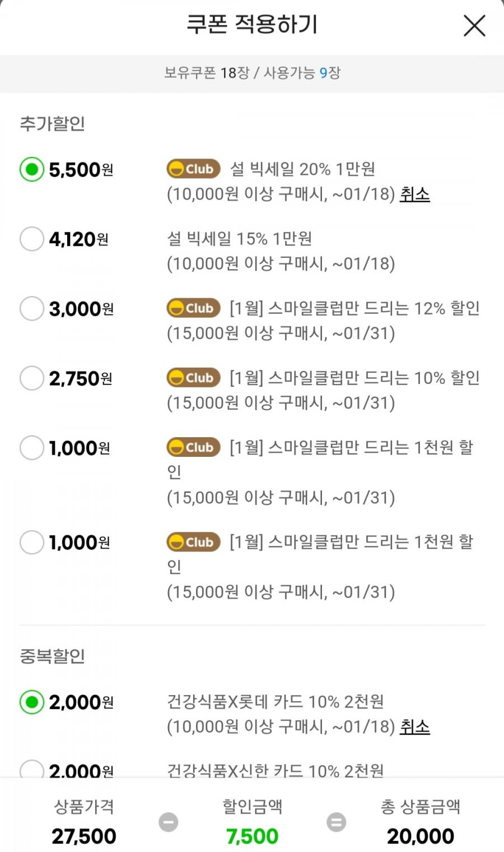Select the 신한 카드 2,000원 coupon radio
504x852 pixels.
coord(32,769)
